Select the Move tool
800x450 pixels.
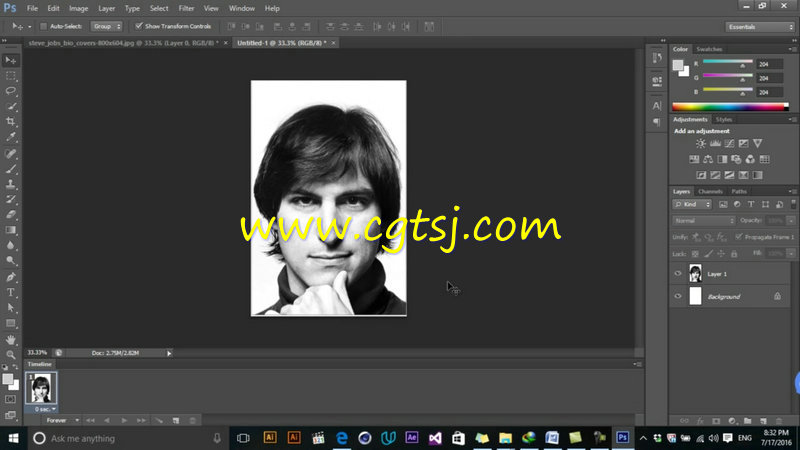11,60
